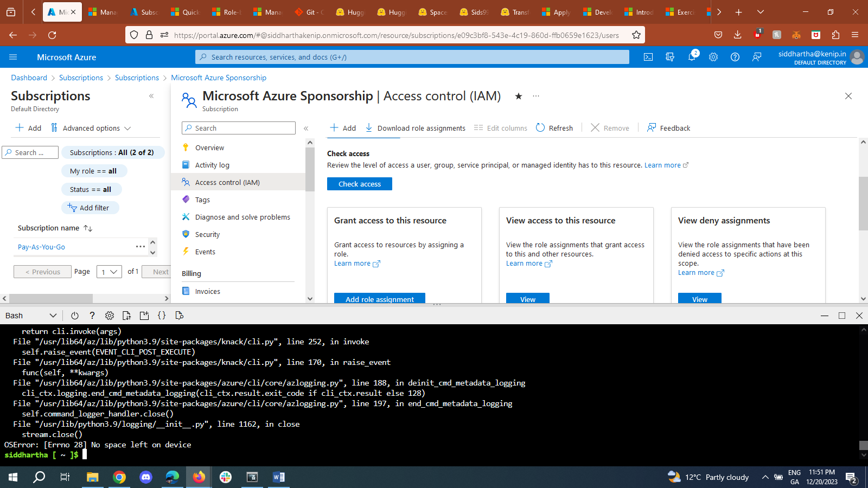Open Activity log in the resource menu

(x=212, y=165)
